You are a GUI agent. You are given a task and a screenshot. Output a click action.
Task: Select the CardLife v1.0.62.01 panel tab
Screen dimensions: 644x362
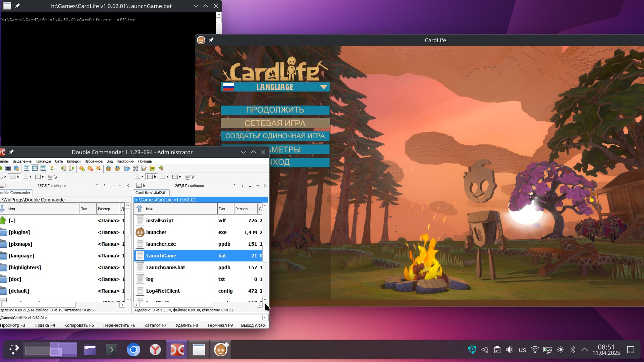(151, 193)
